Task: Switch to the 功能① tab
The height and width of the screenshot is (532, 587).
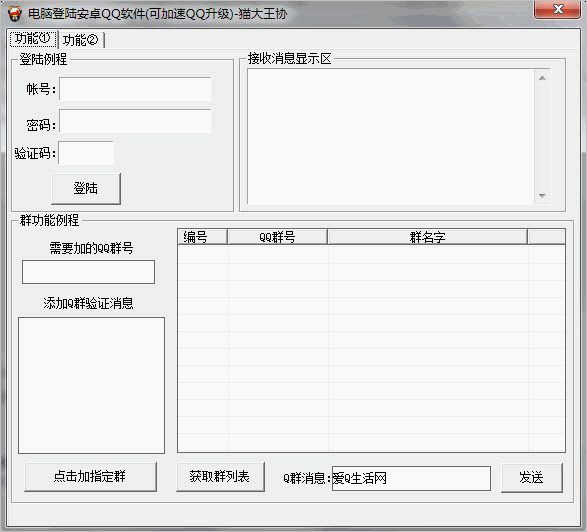Action: [33, 39]
